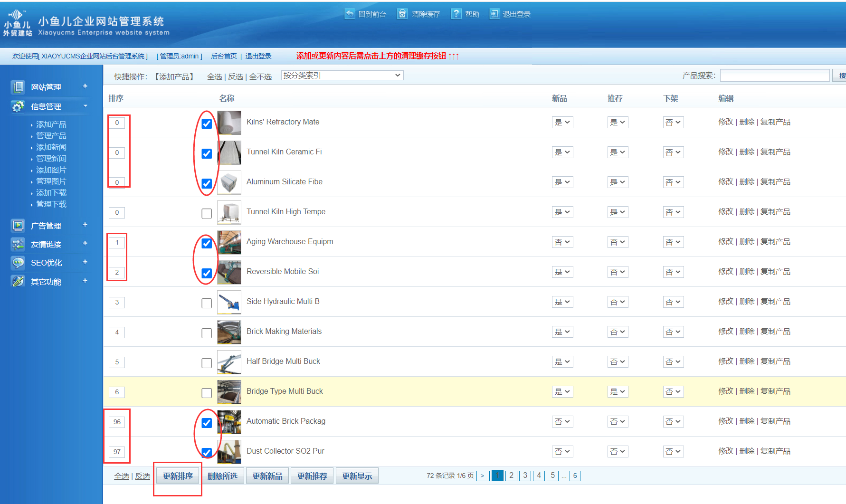The height and width of the screenshot is (504, 846).
Task: Open 管理产品 in the sidebar menu
Action: tap(51, 136)
